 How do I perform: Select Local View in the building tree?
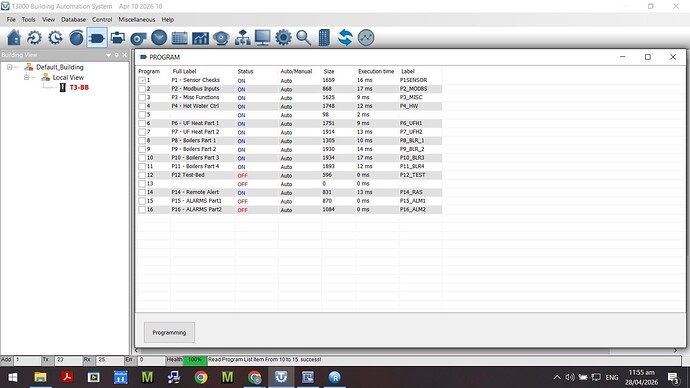click(68, 77)
